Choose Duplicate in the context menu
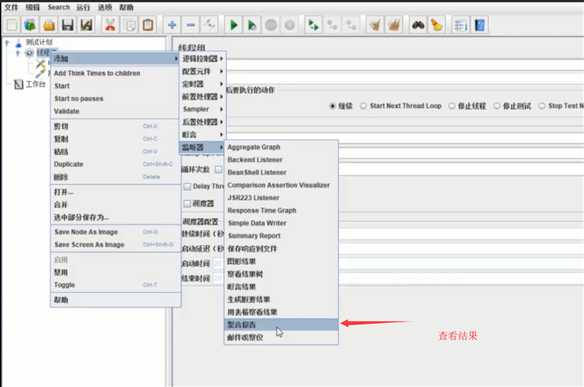The height and width of the screenshot is (387, 584). tap(115, 164)
